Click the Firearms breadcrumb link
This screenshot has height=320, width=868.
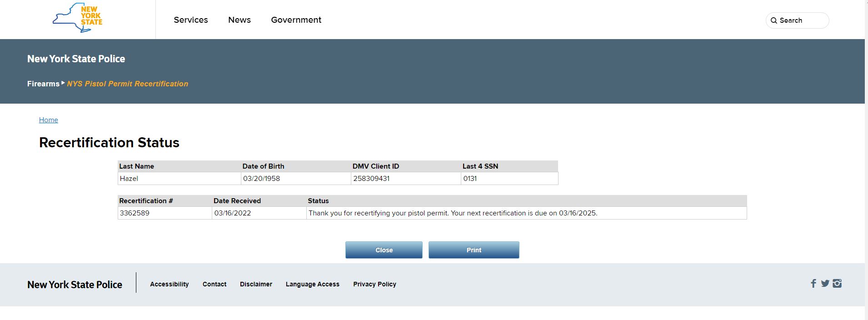(x=43, y=84)
